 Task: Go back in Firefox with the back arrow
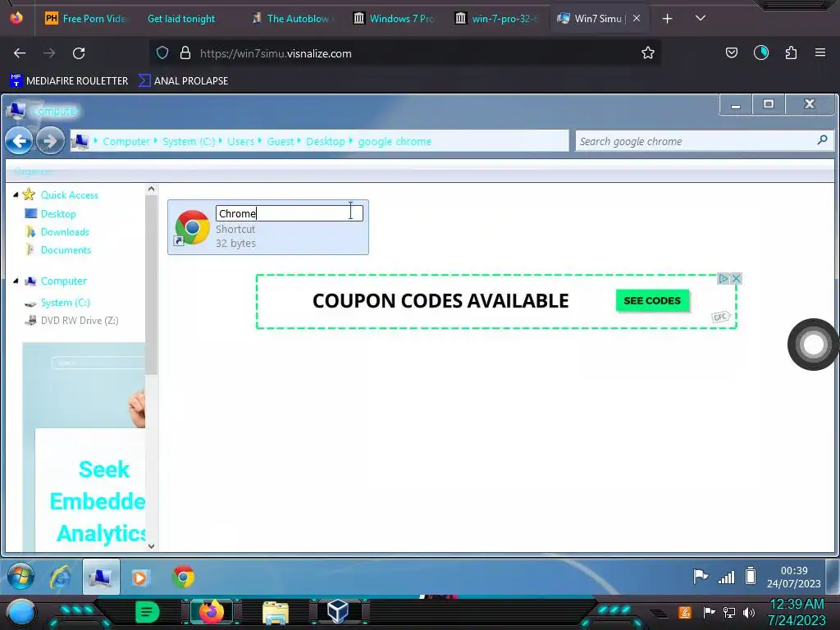coord(20,53)
